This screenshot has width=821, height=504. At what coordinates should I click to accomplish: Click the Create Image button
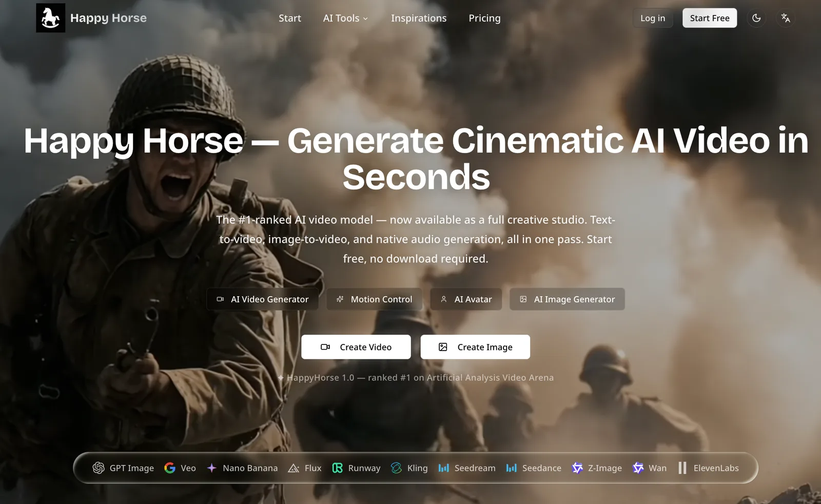click(475, 347)
